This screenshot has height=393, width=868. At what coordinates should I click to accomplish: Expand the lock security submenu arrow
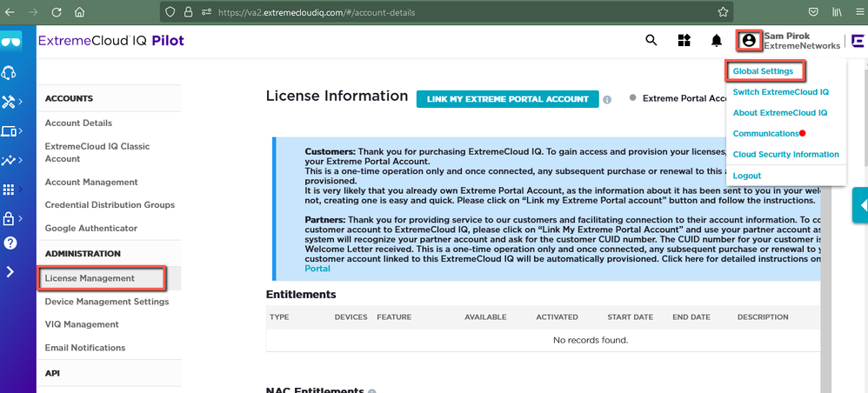(21, 218)
